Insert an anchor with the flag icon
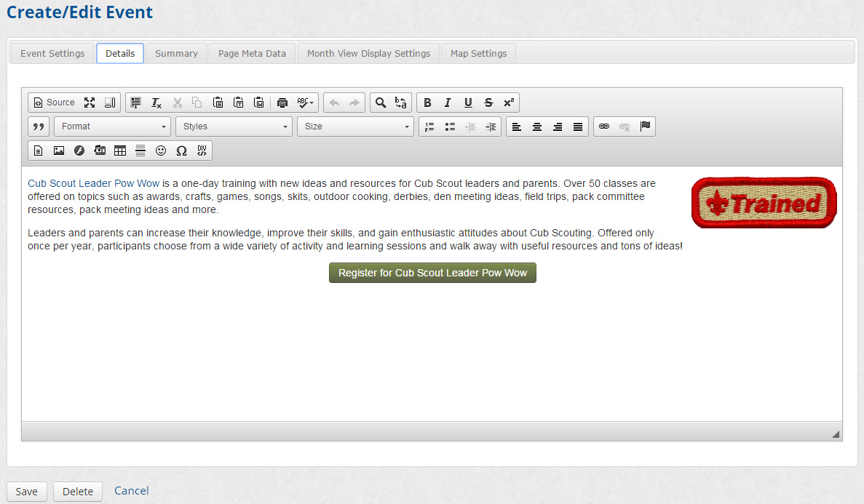The image size is (864, 504). (645, 127)
